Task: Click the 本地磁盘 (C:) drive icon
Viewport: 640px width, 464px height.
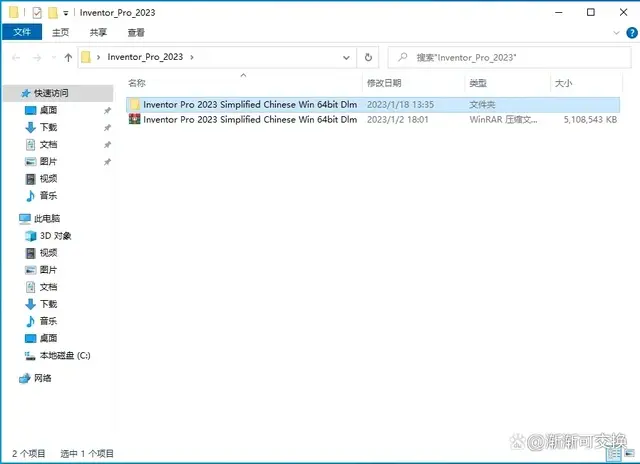Action: pos(30,356)
